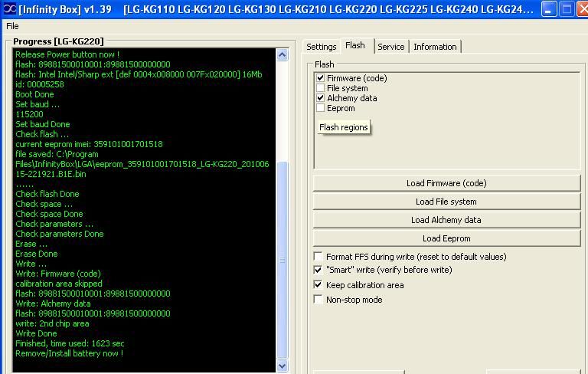Disable Keep calibration area option
This screenshot has height=374, width=588.
[318, 284]
